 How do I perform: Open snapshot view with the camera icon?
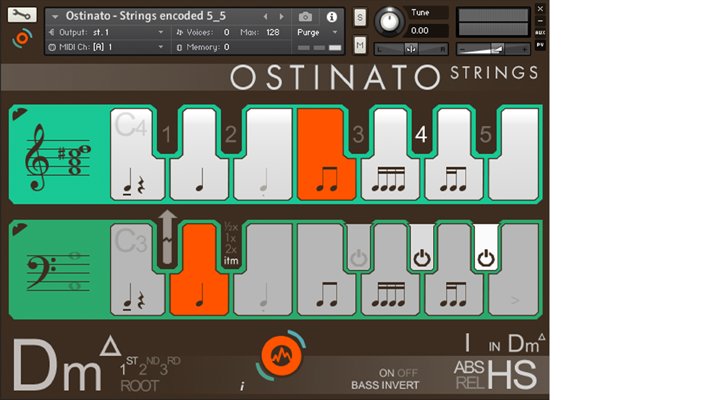pos(305,17)
